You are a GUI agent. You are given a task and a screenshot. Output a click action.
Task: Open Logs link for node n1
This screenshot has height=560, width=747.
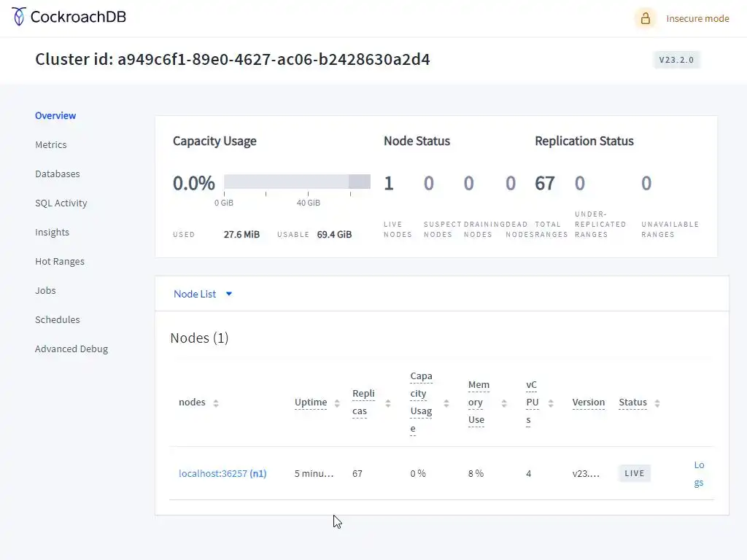[699, 473]
